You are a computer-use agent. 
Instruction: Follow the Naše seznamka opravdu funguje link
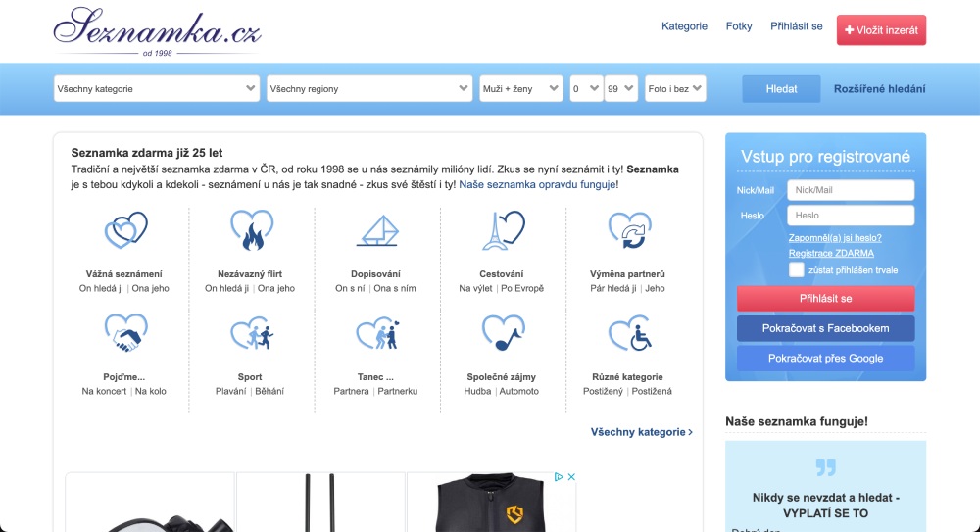(x=538, y=184)
